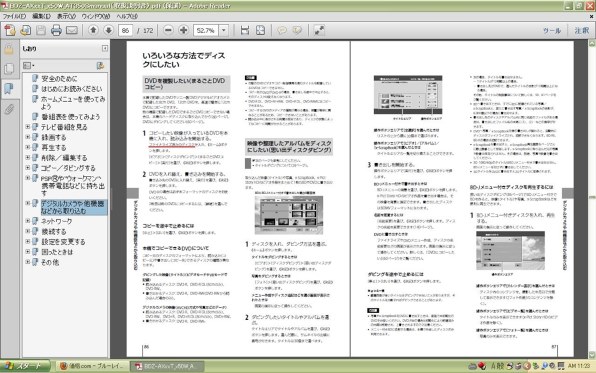Viewport: 596px width, 373px height.
Task: Click the vertical scrollbar thumb
Action: click(592, 197)
